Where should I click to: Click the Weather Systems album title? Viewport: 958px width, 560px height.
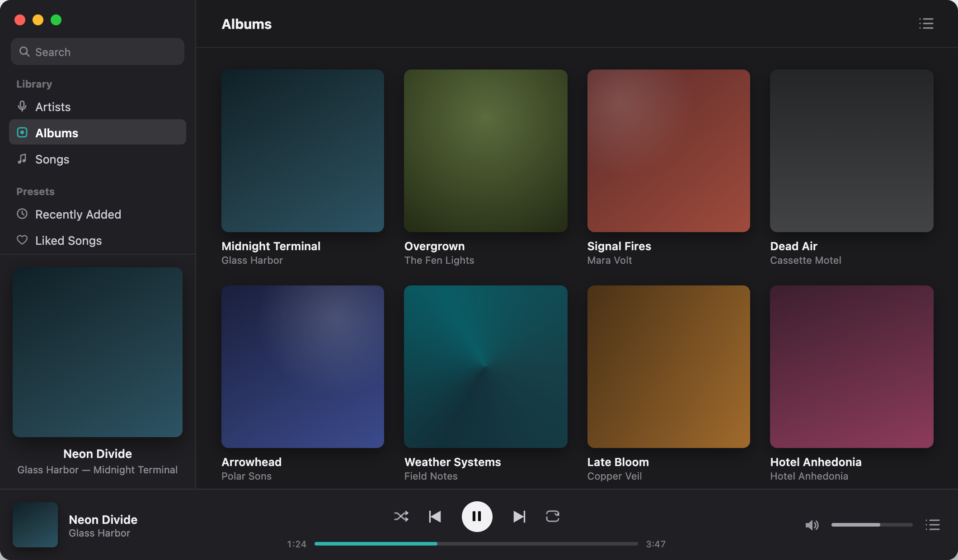[453, 462]
